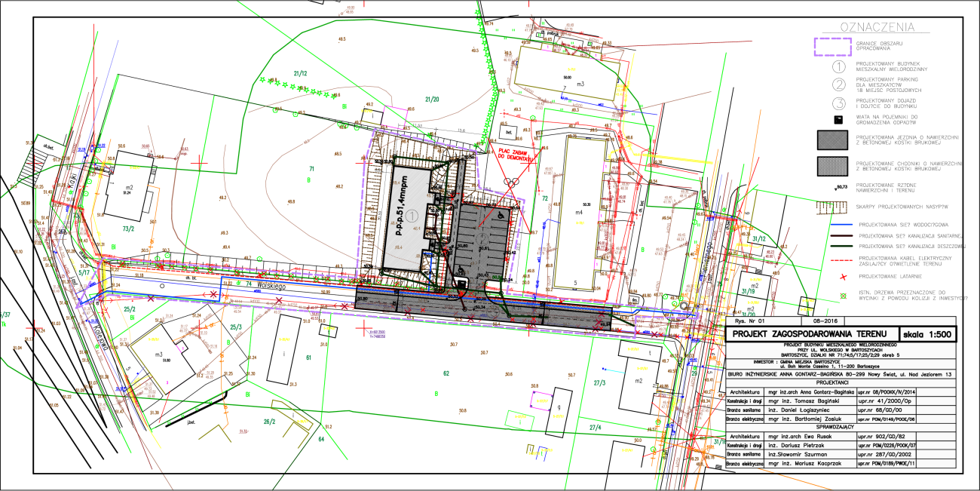Image resolution: width=980 pixels, height=491 pixels.
Task: Click checker name 'Mariusz Kacprzak'
Action: pos(817,464)
